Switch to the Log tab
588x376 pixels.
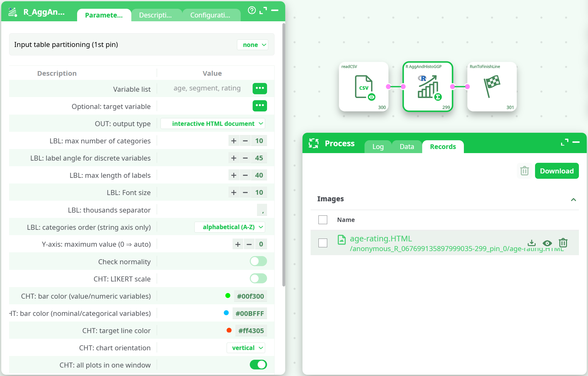tap(378, 147)
